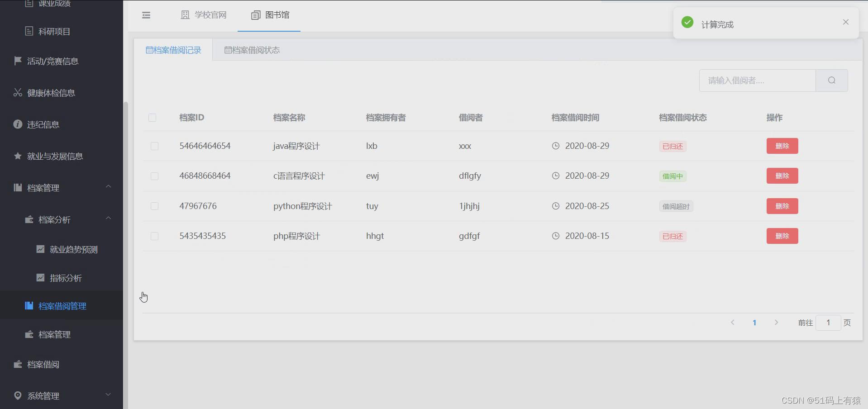Delete the php程序设计 record
868x409 pixels.
click(x=782, y=236)
